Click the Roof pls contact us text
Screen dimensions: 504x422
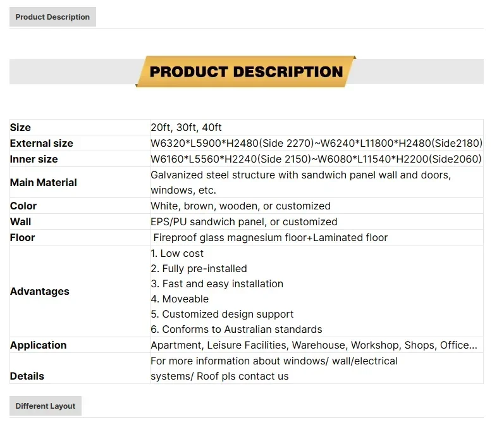click(219, 376)
